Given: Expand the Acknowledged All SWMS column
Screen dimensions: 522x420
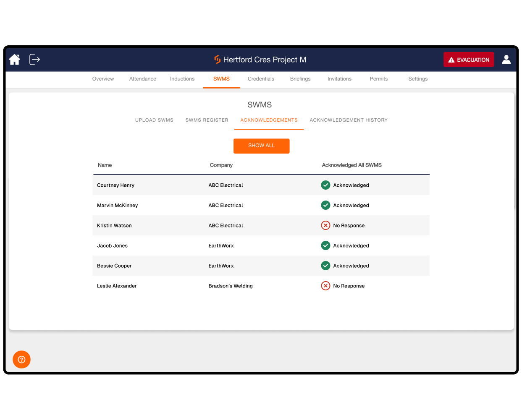Looking at the screenshot, I should point(352,165).
